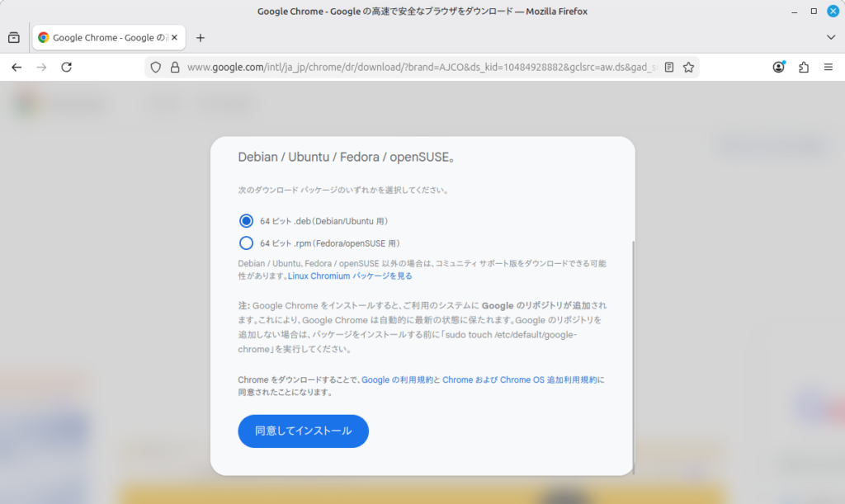Toggle reader view in the address bar
845x504 pixels.
(x=669, y=68)
